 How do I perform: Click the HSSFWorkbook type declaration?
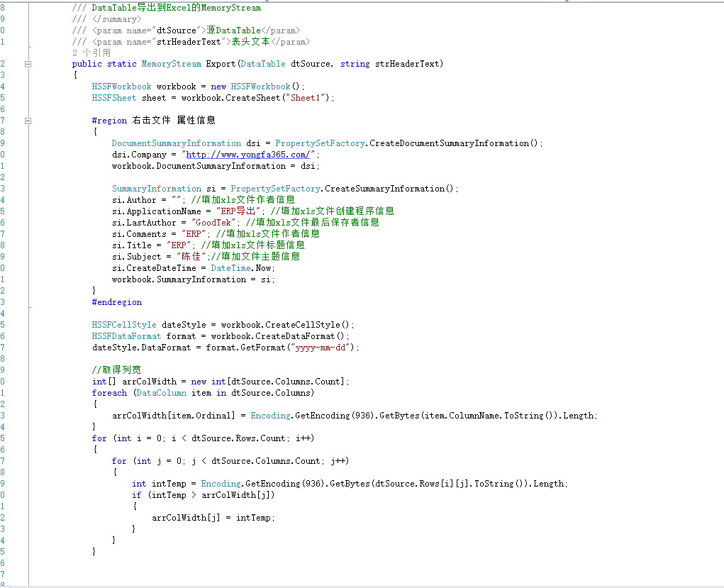(121, 87)
